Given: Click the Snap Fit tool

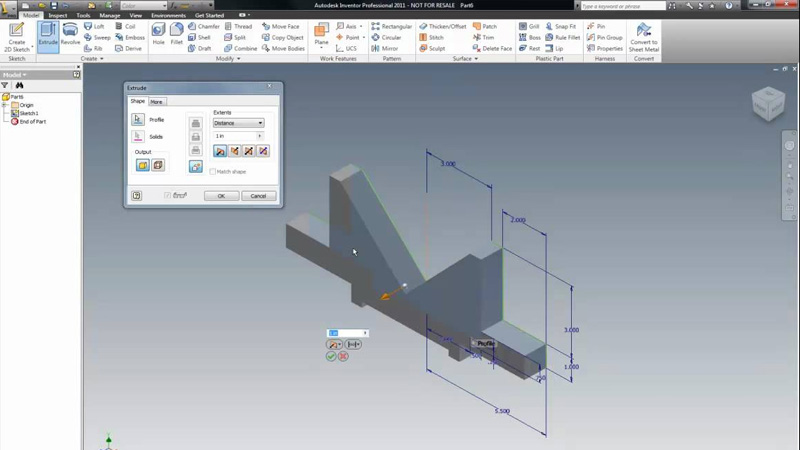Looking at the screenshot, I should pyautogui.click(x=561, y=27).
